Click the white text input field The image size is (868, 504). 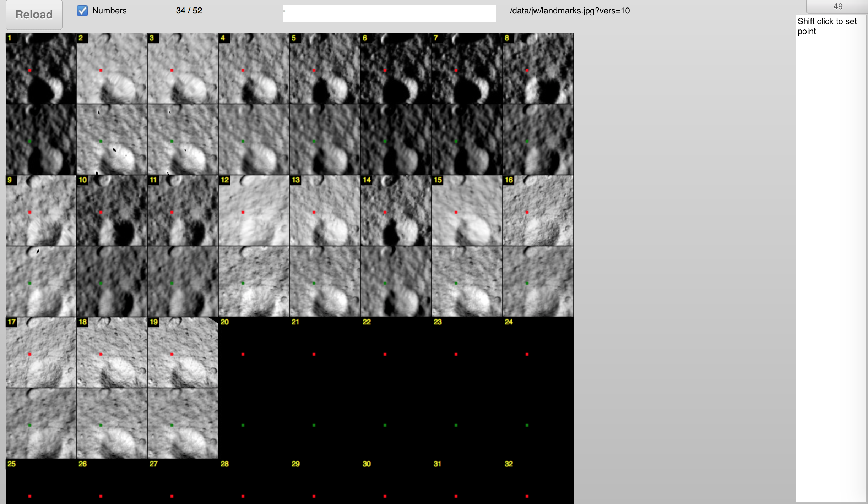pos(389,13)
